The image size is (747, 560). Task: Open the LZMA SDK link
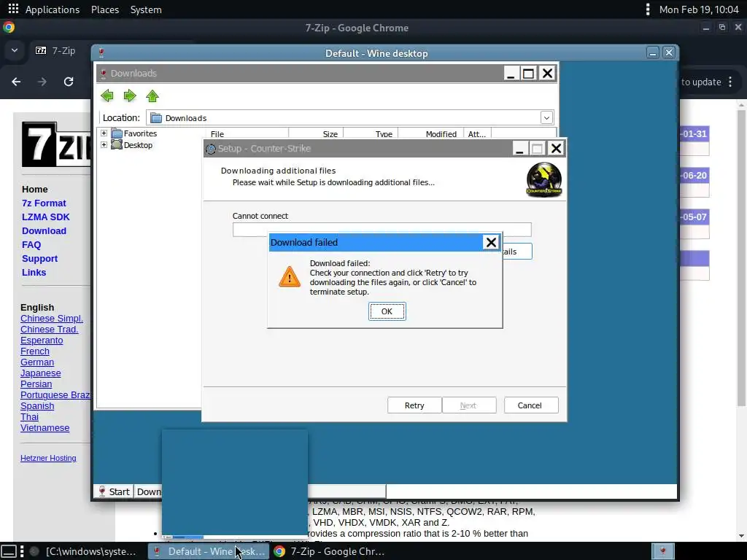46,217
